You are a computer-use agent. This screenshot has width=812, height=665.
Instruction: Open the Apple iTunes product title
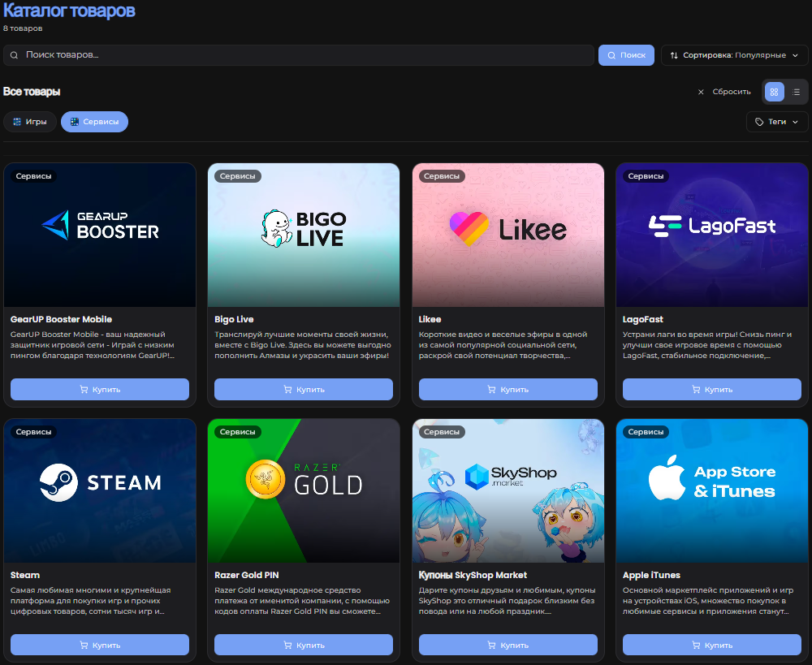(x=651, y=575)
